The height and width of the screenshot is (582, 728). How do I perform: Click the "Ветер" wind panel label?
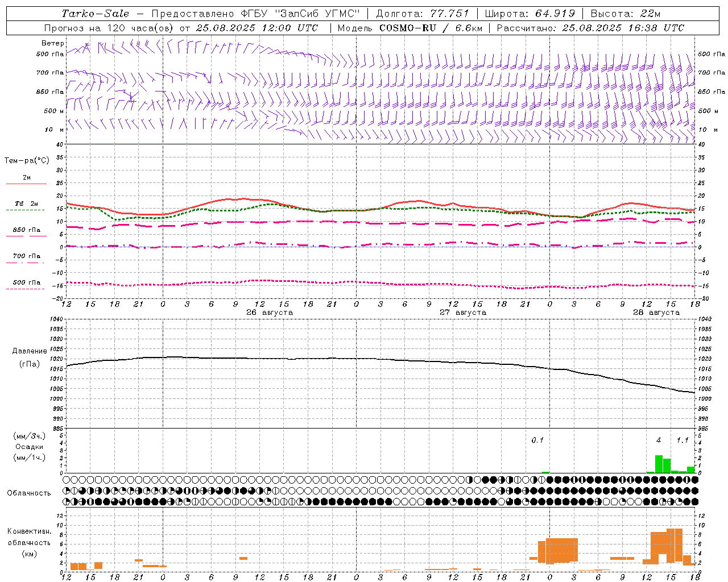coord(53,43)
